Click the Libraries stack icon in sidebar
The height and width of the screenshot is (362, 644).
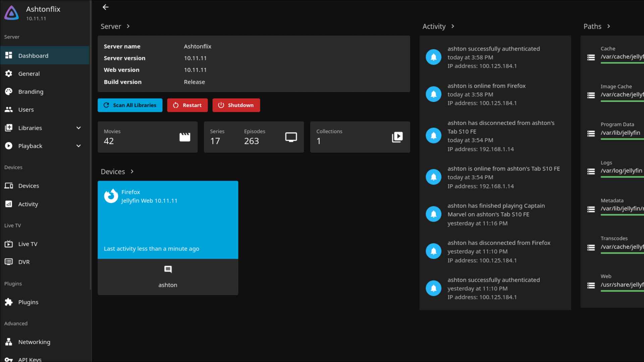[x=9, y=128]
